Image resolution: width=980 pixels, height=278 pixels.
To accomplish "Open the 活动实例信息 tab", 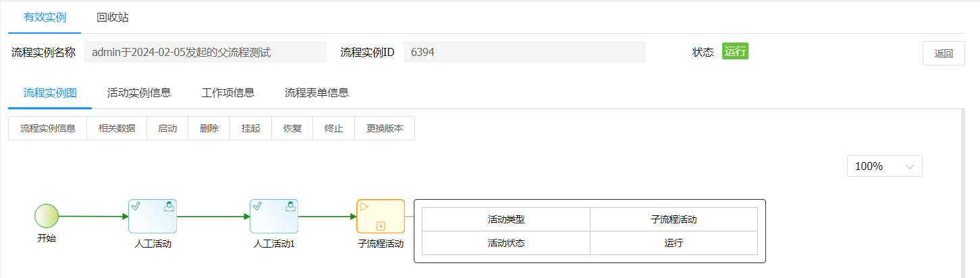I will [139, 92].
